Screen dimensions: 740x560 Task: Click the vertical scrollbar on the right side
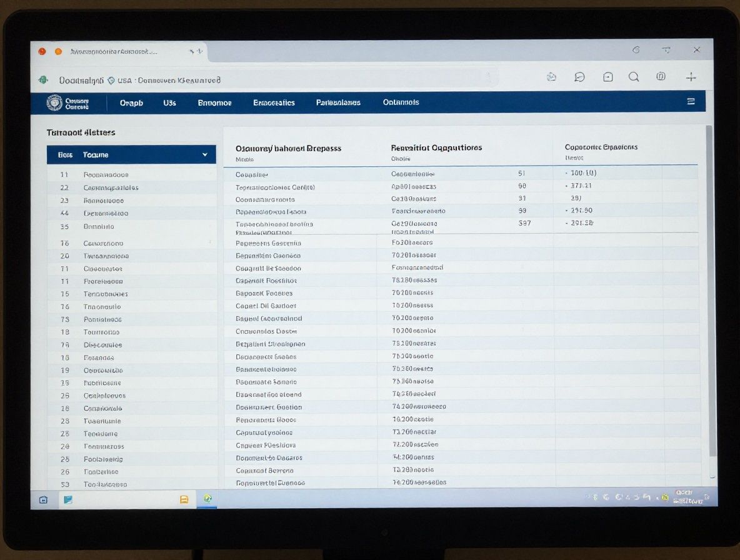708,287
